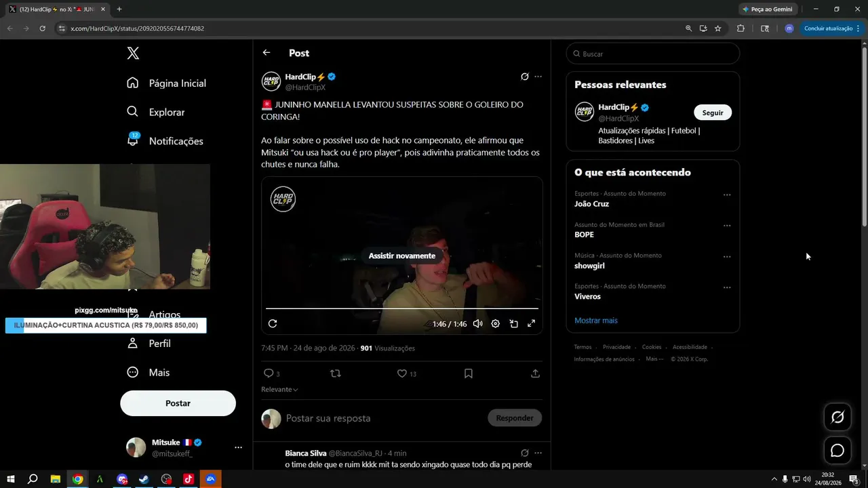Open the Chrome extensions puzzle icon
This screenshot has height=488, width=868.
point(741,28)
